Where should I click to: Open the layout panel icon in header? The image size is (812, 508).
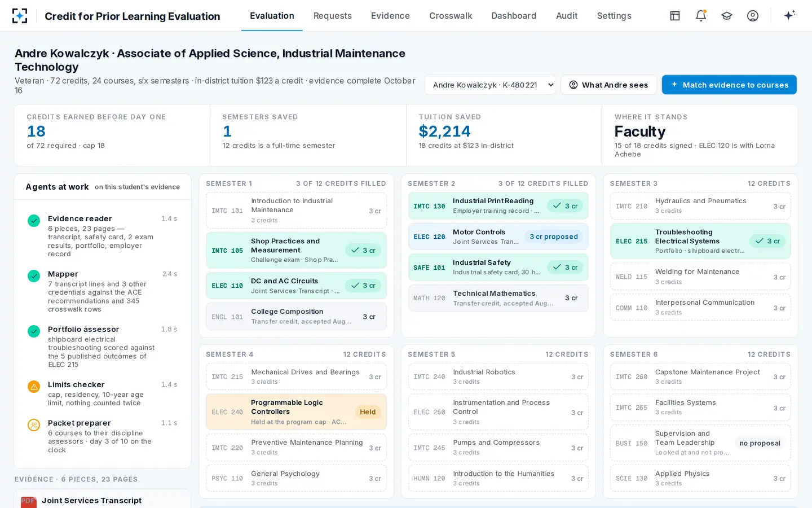675,16
